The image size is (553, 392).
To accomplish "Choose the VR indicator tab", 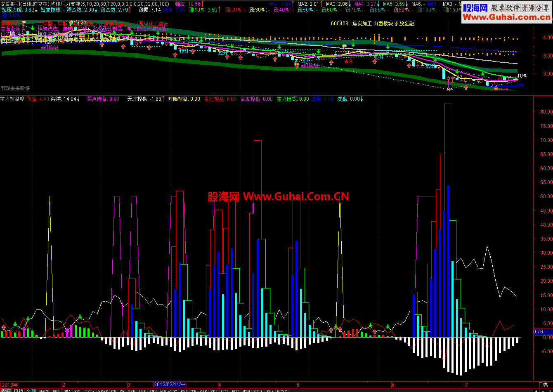I will pyautogui.click(x=122, y=390).
